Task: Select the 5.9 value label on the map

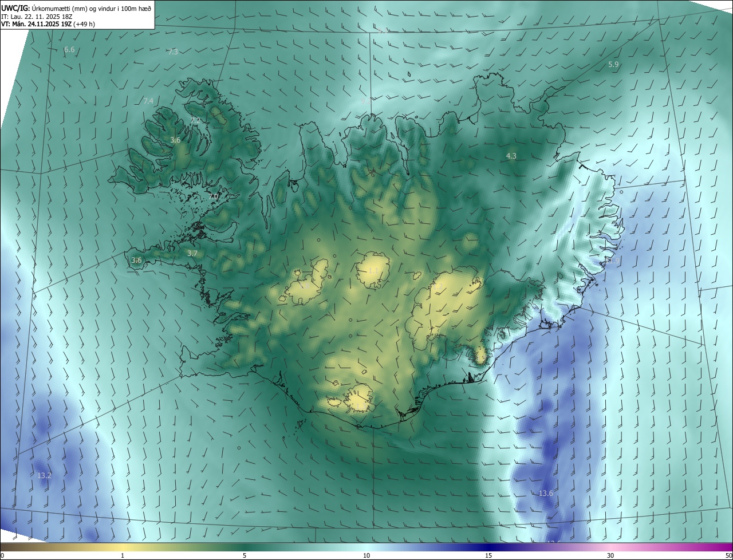Action: point(613,65)
